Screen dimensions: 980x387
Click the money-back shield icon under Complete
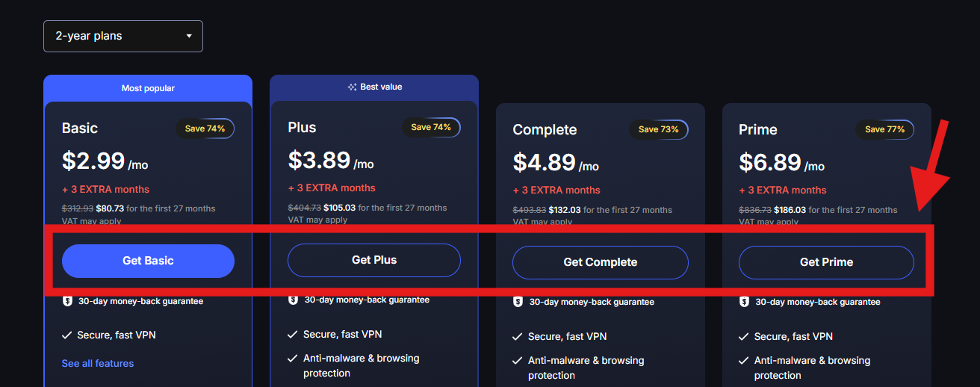(518, 302)
